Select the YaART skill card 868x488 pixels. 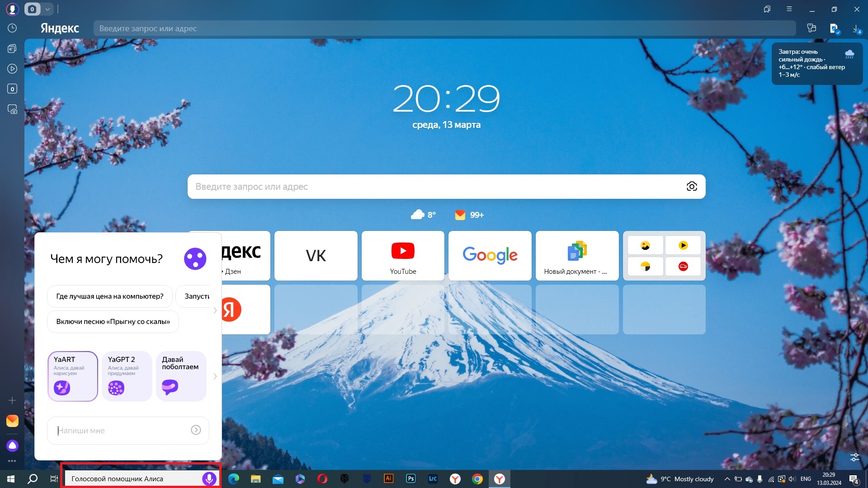pyautogui.click(x=73, y=376)
